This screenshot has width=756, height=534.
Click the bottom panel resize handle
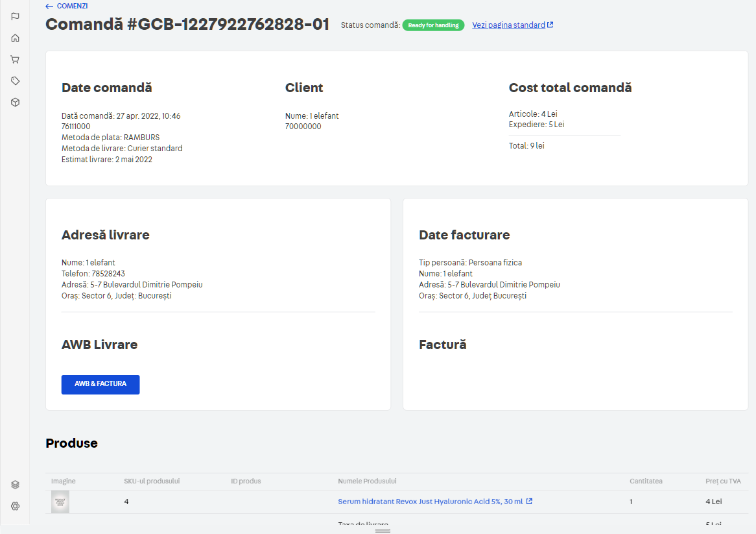(383, 531)
